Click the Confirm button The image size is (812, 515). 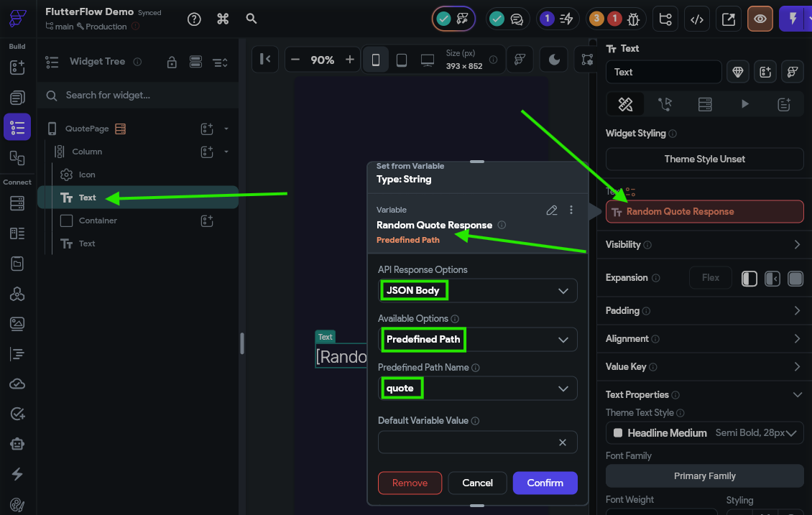click(545, 483)
